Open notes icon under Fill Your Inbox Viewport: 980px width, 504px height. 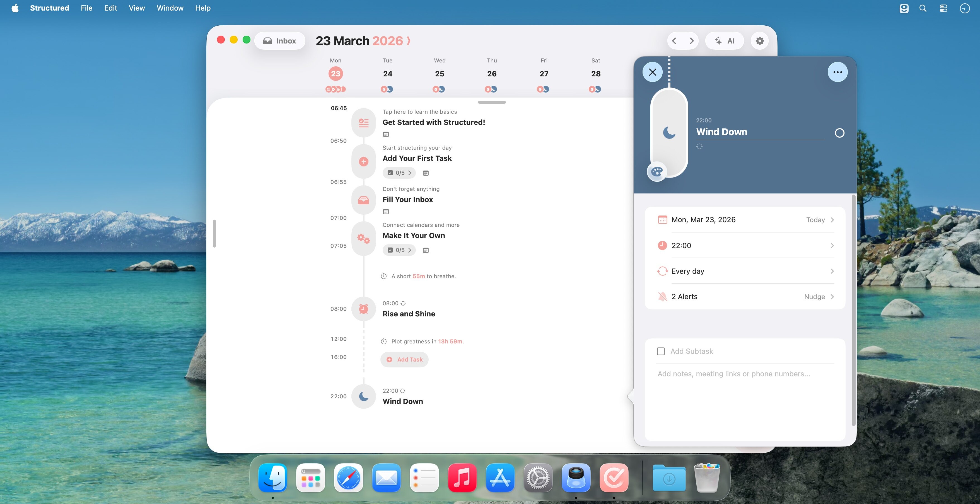[386, 212]
